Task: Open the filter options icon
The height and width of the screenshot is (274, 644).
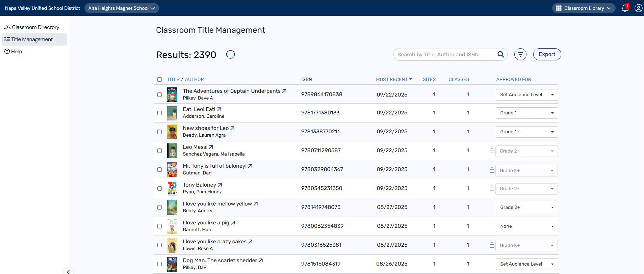Action: (x=520, y=54)
